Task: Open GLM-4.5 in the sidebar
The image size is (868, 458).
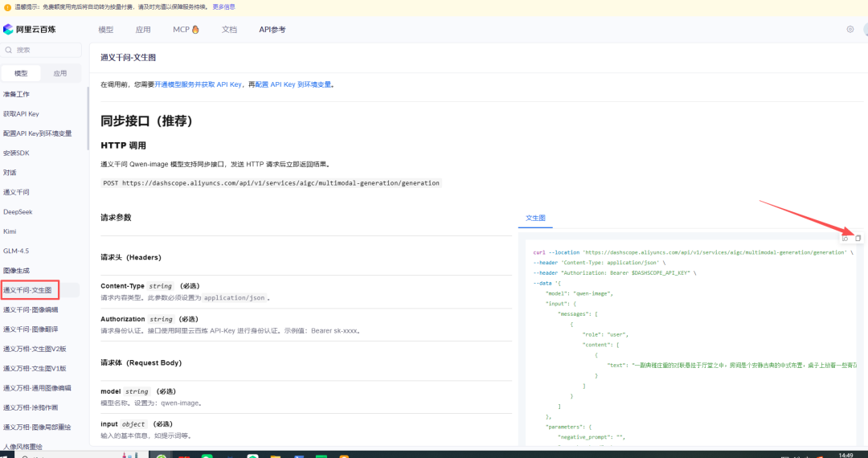Action: pyautogui.click(x=15, y=251)
